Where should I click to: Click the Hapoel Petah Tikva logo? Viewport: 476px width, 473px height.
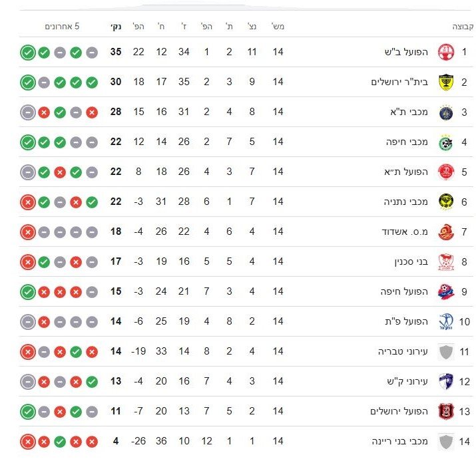click(x=445, y=321)
